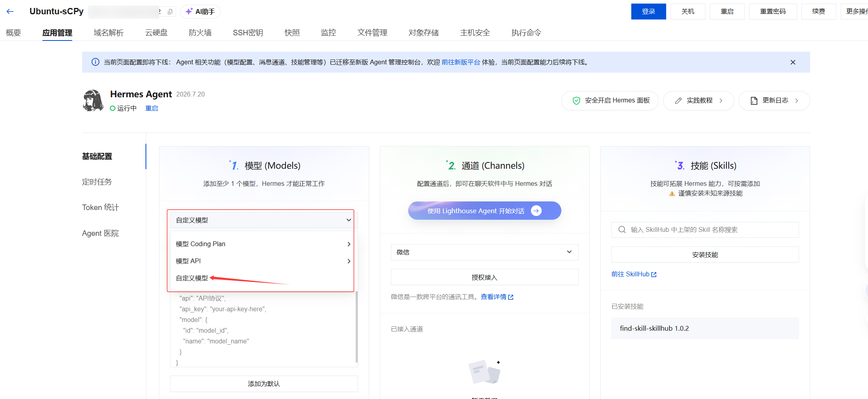Expand the 更新日志 chevron

797,101
